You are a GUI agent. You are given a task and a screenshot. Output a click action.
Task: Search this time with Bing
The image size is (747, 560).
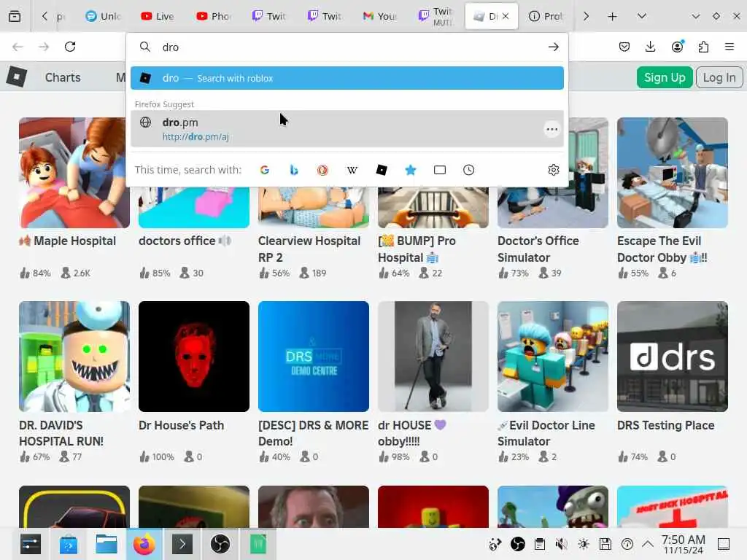click(x=294, y=170)
